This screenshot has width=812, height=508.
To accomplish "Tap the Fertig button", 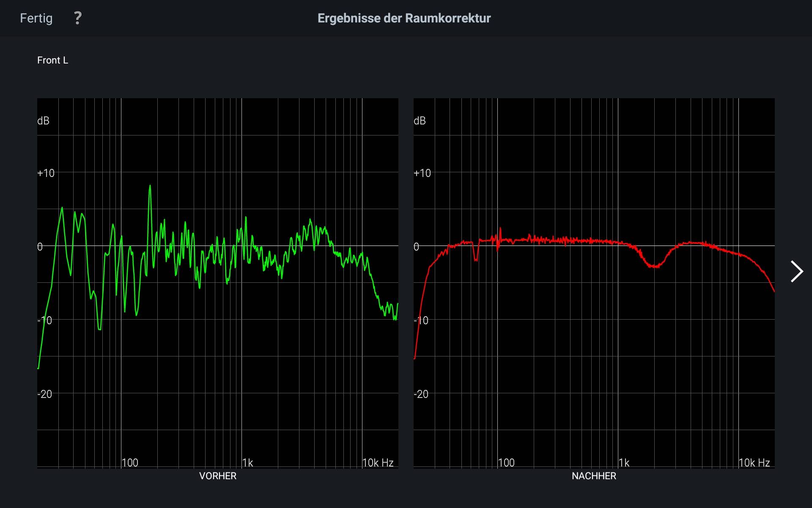I will [x=36, y=18].
